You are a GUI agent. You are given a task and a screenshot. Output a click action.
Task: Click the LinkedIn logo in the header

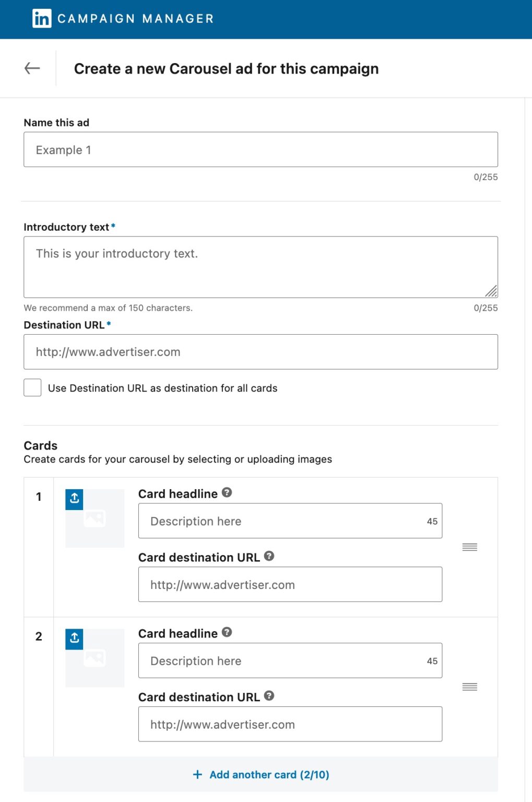41,18
